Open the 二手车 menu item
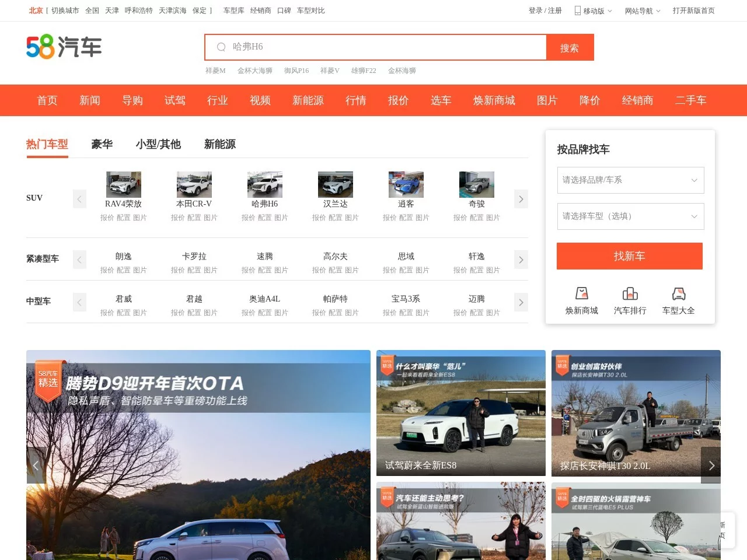The image size is (747, 560). pos(691,100)
